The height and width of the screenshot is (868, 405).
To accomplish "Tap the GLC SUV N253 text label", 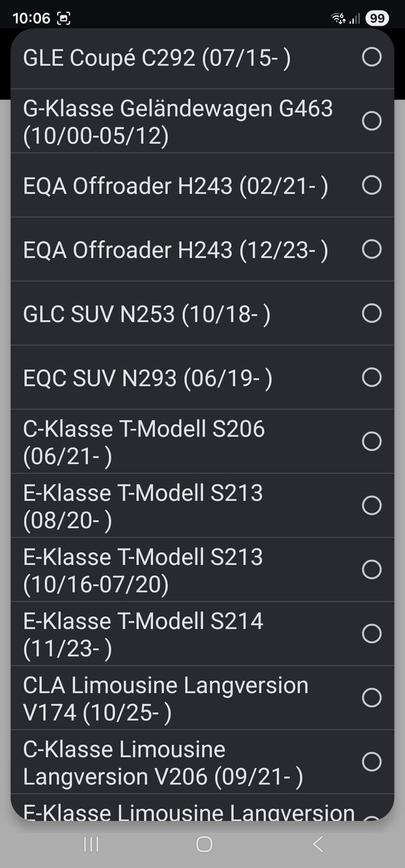I will click(147, 314).
